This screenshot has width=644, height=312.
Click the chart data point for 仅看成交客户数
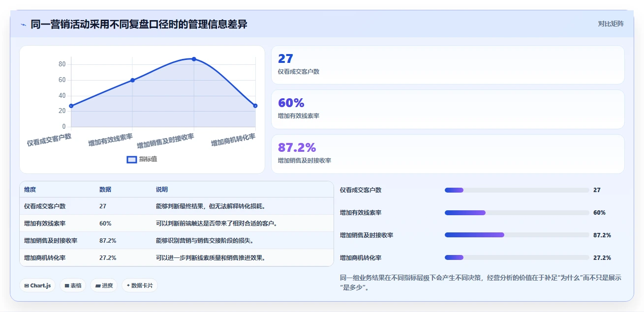[71, 106]
